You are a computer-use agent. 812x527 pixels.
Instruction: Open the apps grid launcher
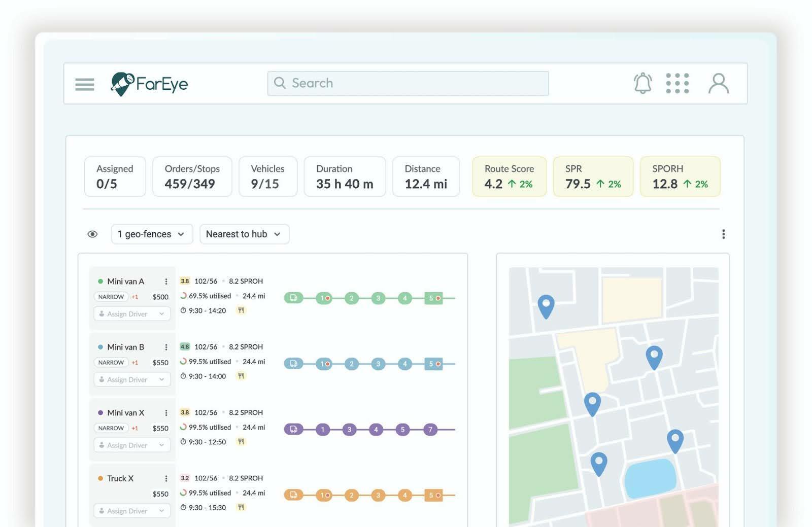(x=678, y=83)
